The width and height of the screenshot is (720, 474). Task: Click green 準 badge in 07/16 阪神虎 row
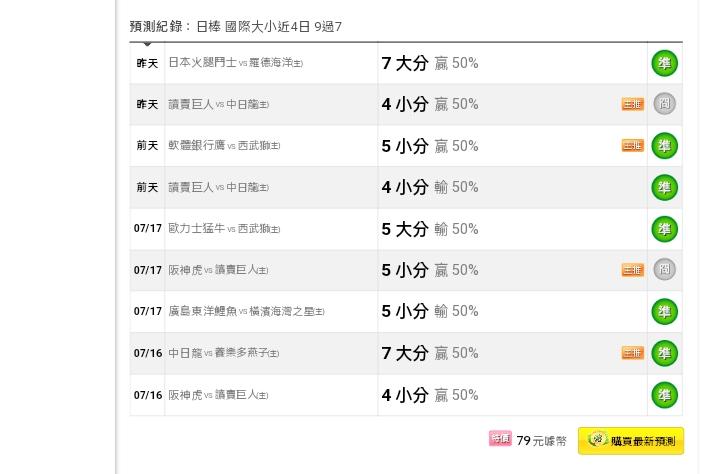664,395
